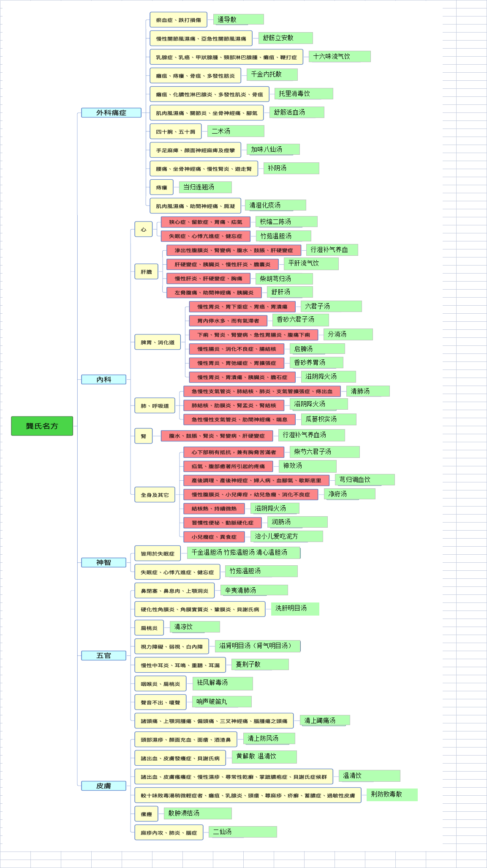
Task: Click the 当归连翘汤 node
Action: pos(205,187)
